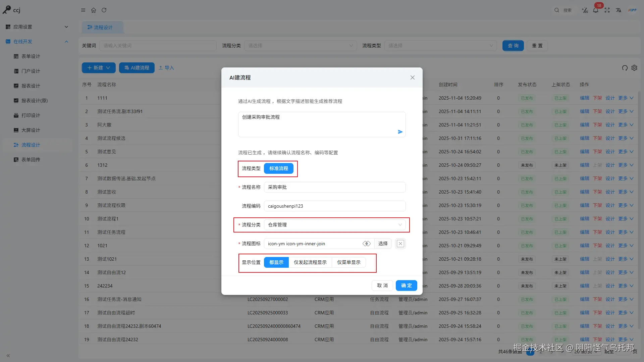This screenshot has width=644, height=362.
Task: Choose 仅发起流程显示 display option
Action: pos(310,262)
